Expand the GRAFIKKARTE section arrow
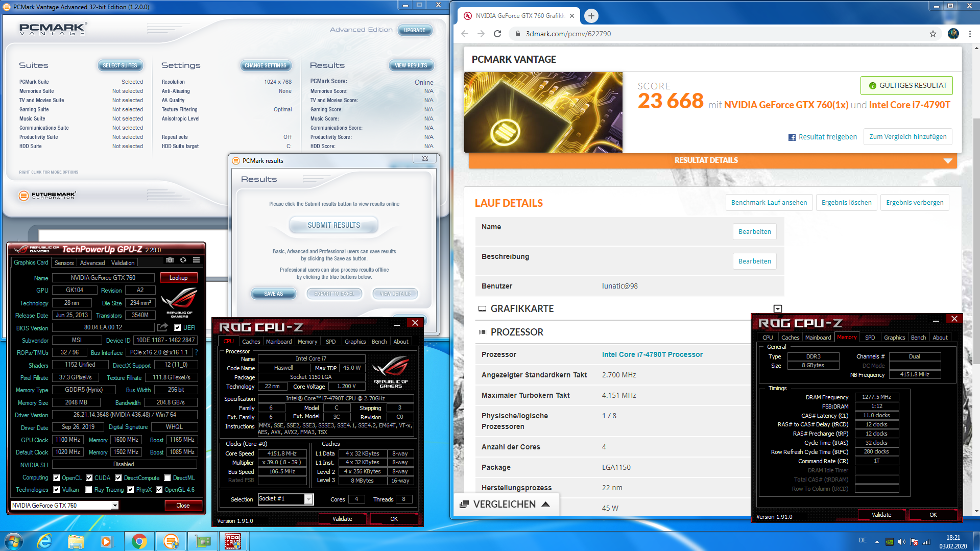The height and width of the screenshot is (551, 980). [x=777, y=309]
